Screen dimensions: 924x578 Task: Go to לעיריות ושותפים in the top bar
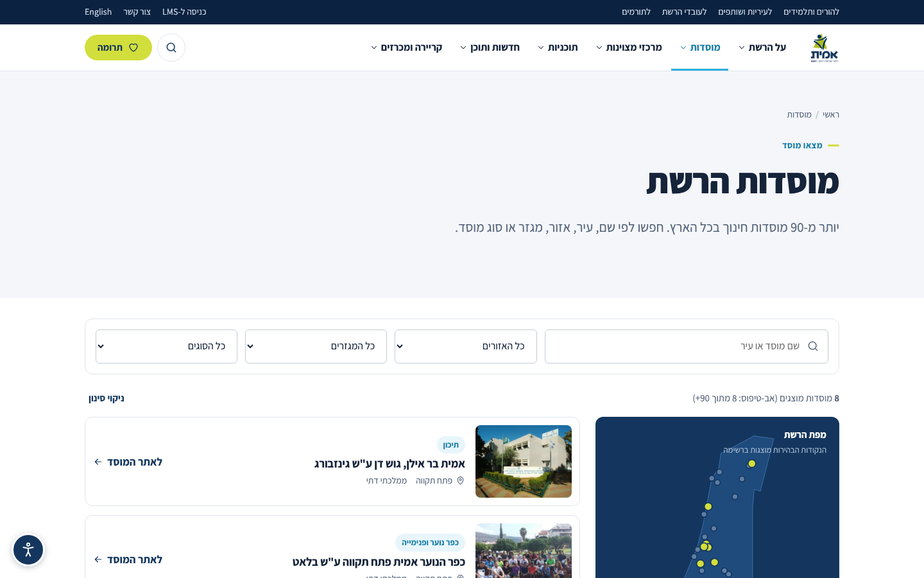[745, 12]
